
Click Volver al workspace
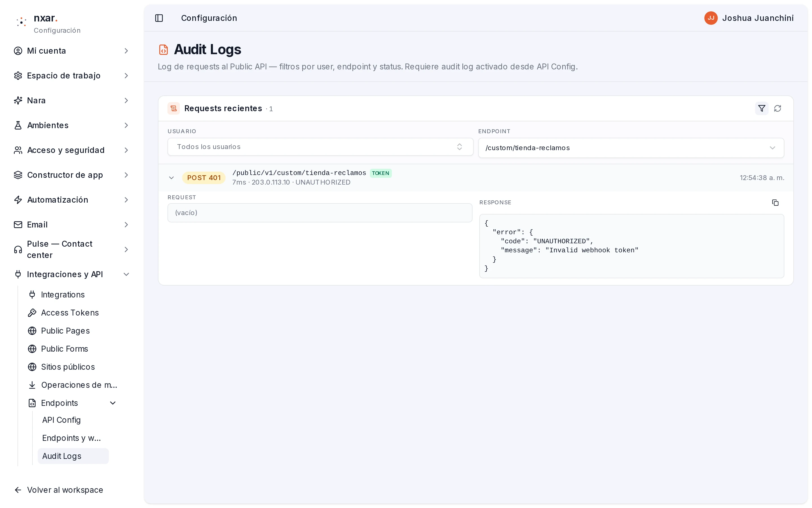coord(58,490)
